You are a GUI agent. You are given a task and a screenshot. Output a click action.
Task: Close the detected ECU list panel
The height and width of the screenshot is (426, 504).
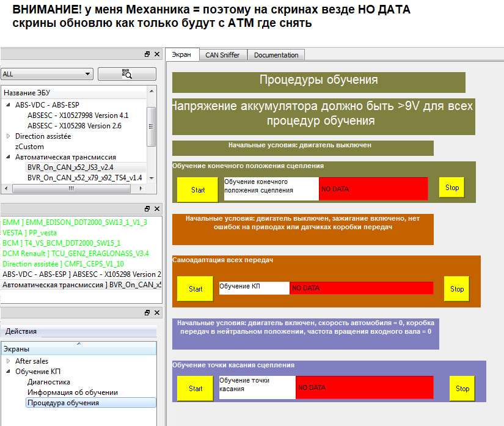157,208
